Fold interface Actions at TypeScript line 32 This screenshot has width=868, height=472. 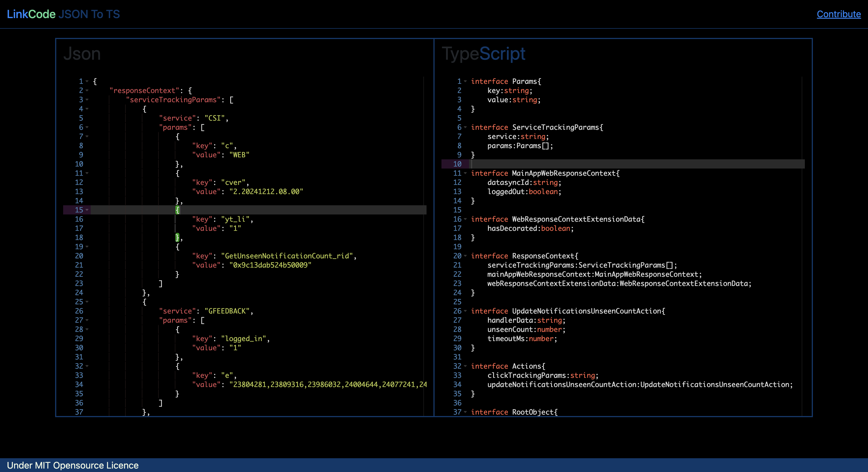point(465,366)
